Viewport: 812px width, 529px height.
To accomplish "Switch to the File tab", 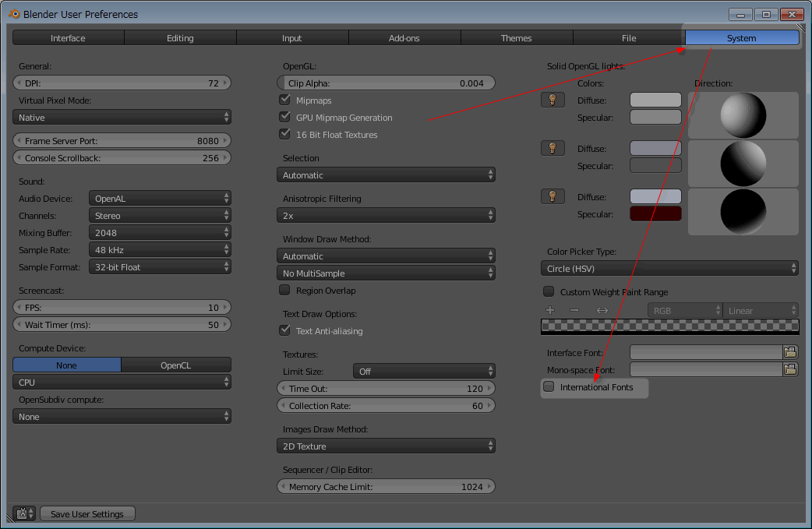I will point(629,37).
